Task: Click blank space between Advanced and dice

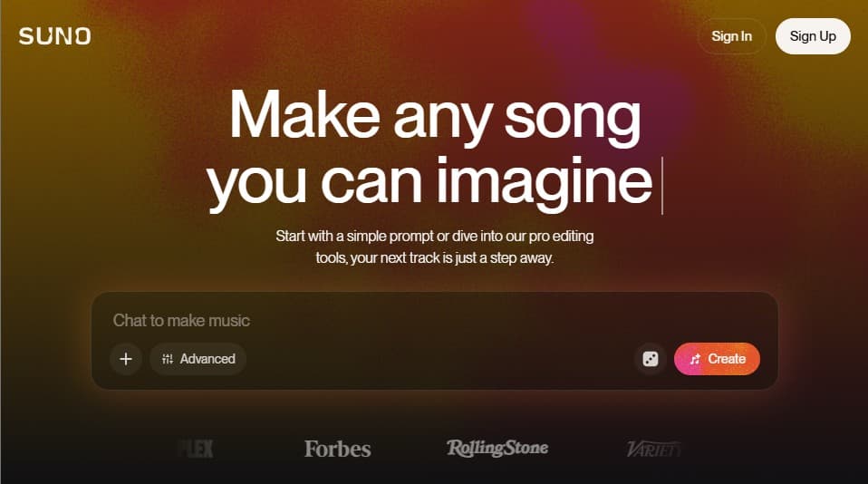Action: (440, 359)
